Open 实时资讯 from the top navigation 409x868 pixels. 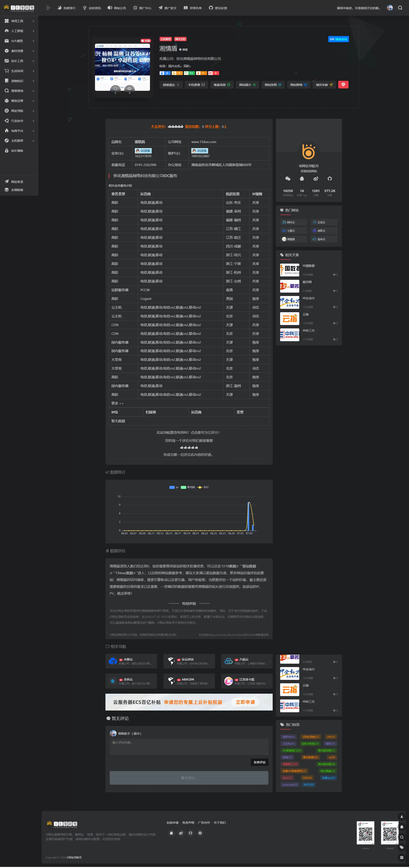(x=92, y=8)
